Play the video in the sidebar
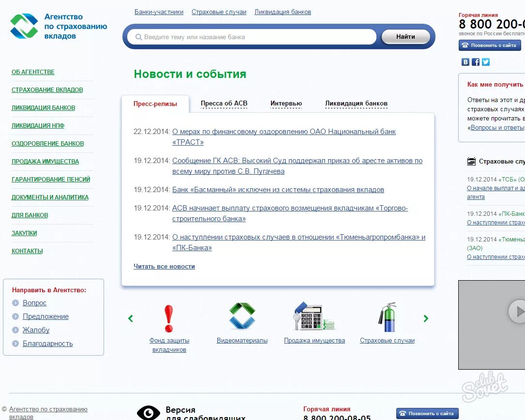Image resolution: width=525 pixels, height=420 pixels. [x=518, y=312]
